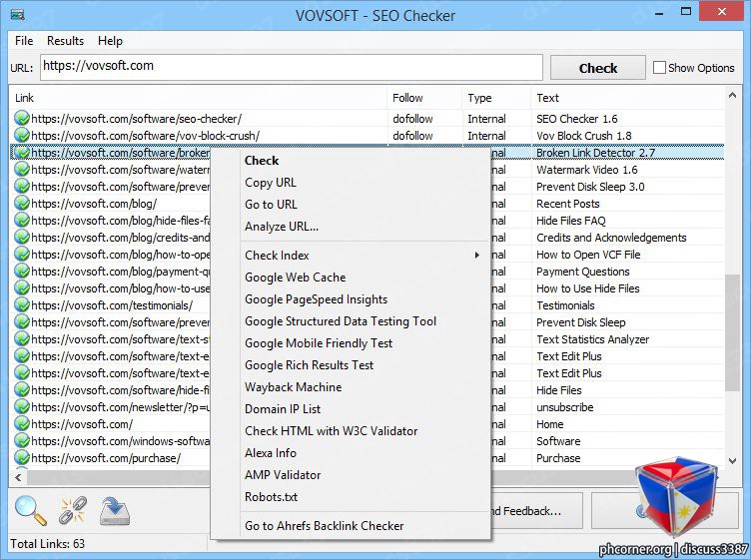751x560 pixels.
Task: Choose Analyze URL... from context menu
Action: (282, 227)
